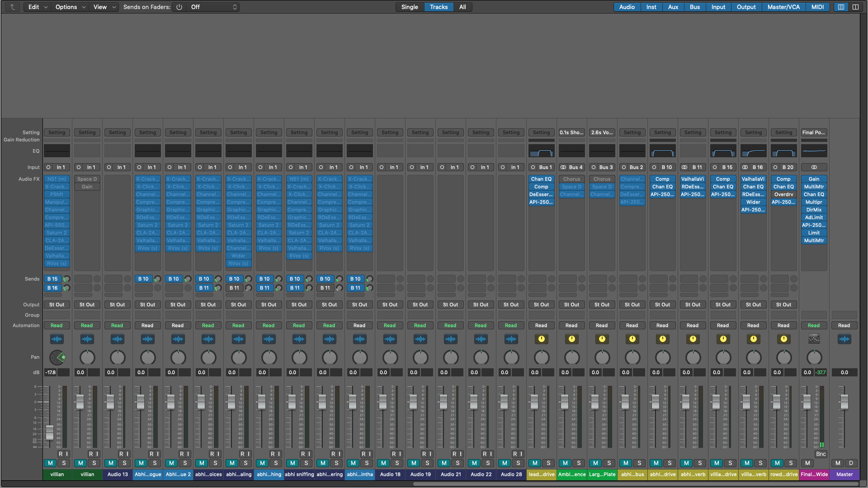
Task: Open Bus 4 input selector on Ambi...ence
Action: coord(576,167)
